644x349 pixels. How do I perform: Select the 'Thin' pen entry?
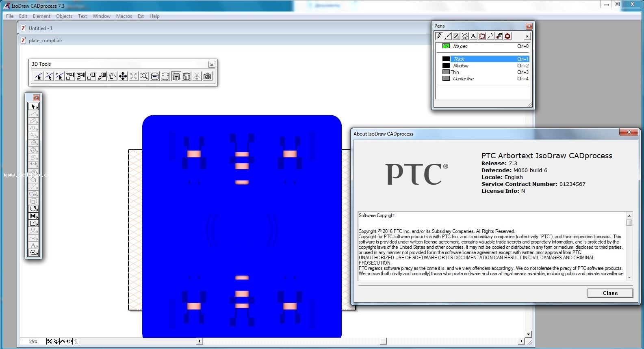click(483, 72)
